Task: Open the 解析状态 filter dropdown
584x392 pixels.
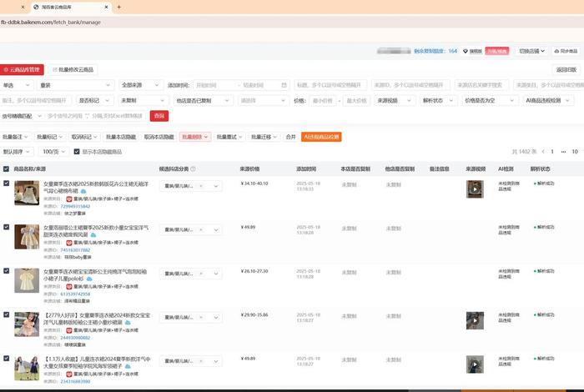Action: coord(438,101)
